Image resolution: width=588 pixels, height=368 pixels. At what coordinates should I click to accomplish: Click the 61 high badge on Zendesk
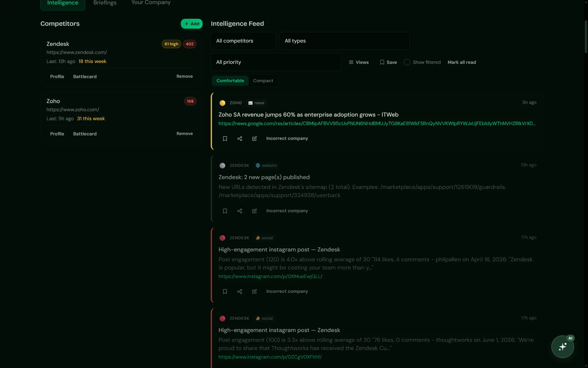171,44
